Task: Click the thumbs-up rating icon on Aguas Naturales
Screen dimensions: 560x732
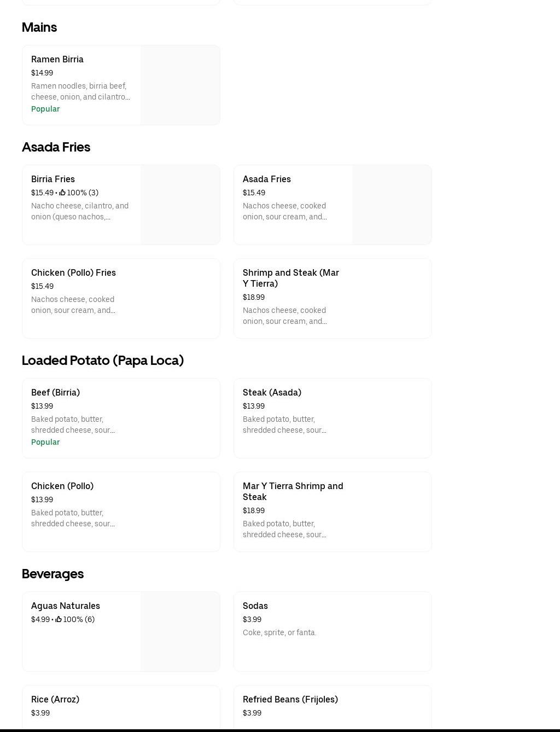Action: coord(59,619)
